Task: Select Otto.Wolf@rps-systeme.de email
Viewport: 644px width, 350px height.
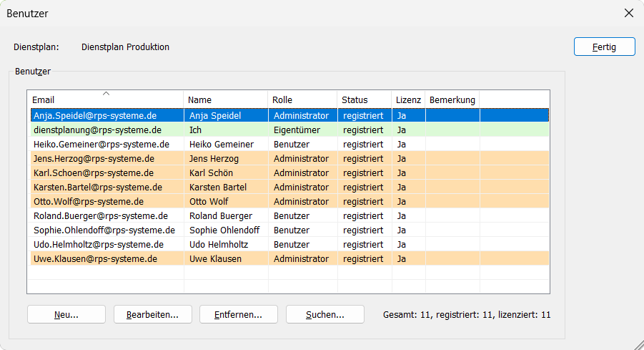Action: coord(89,202)
